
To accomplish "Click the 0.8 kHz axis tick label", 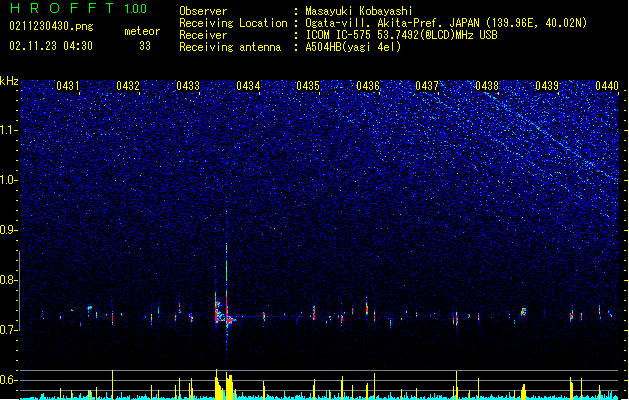I will [x=8, y=280].
